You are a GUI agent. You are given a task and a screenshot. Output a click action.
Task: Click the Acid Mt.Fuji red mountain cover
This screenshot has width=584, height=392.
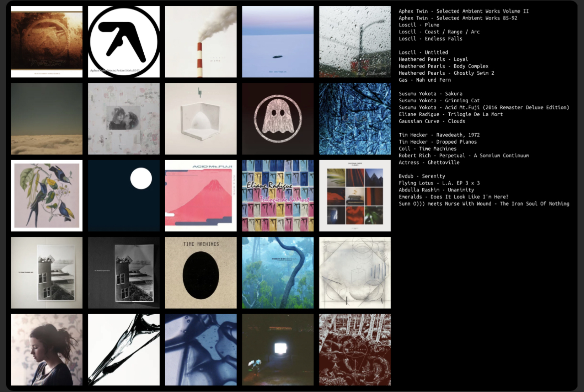(x=201, y=196)
